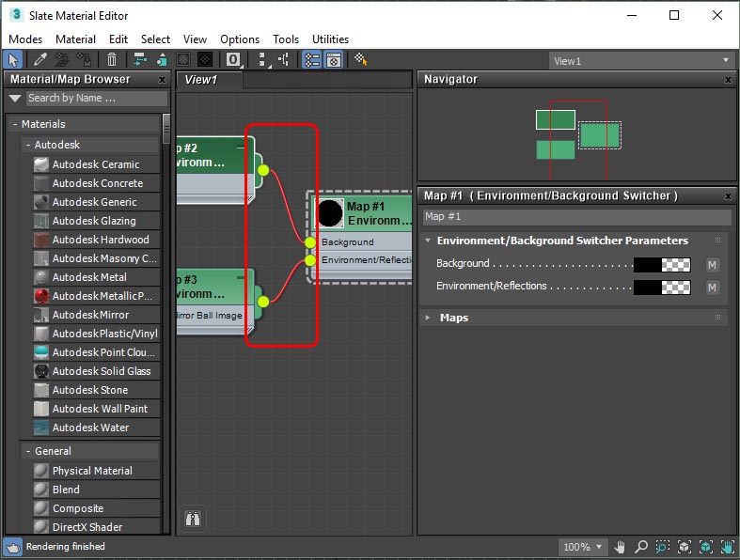The image size is (740, 560).
Task: Click the binoculars search icon in view
Action: [x=193, y=519]
